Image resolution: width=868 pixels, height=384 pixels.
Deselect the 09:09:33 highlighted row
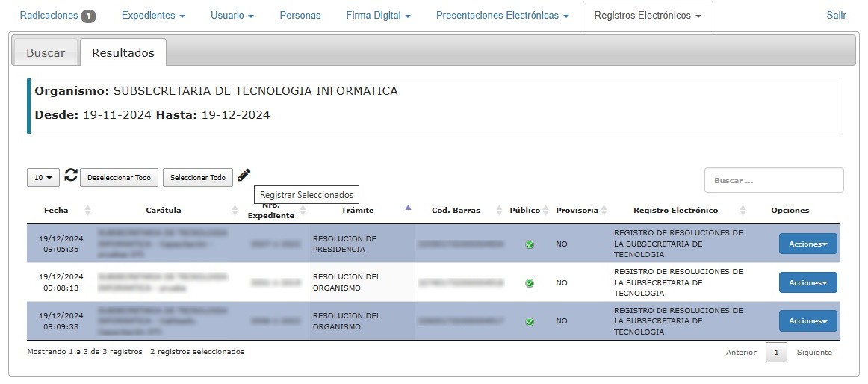point(61,321)
